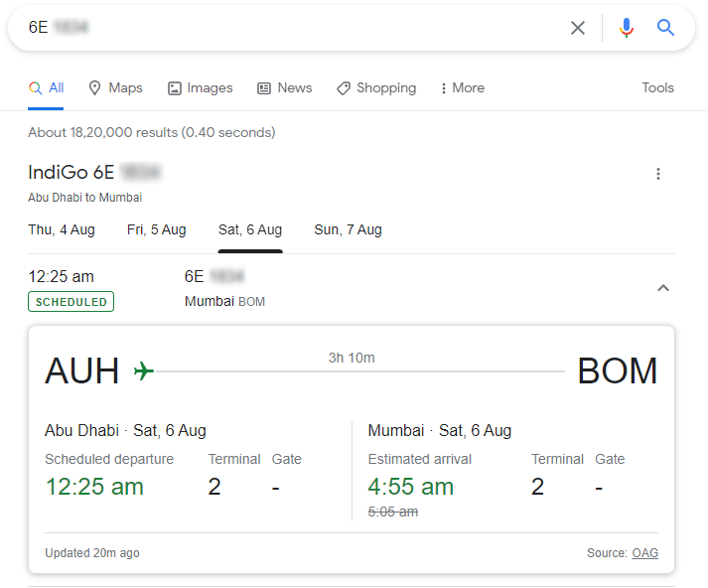Click the green airplane icon next to AUH
The image size is (708, 588).
(143, 370)
